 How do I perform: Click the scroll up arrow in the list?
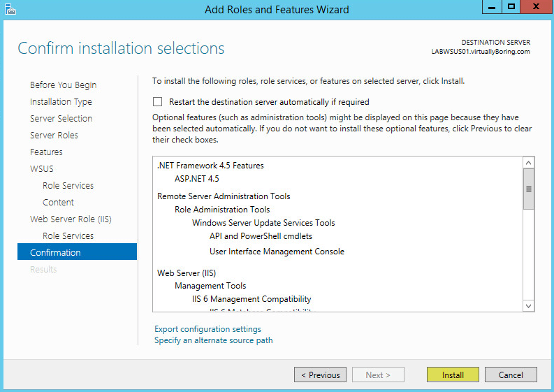[x=529, y=163]
